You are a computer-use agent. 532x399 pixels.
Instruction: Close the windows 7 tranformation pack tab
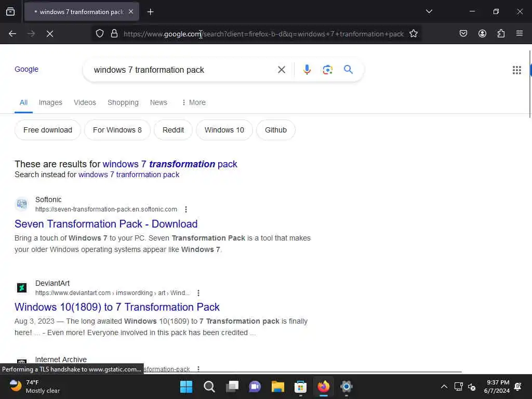[x=131, y=11]
